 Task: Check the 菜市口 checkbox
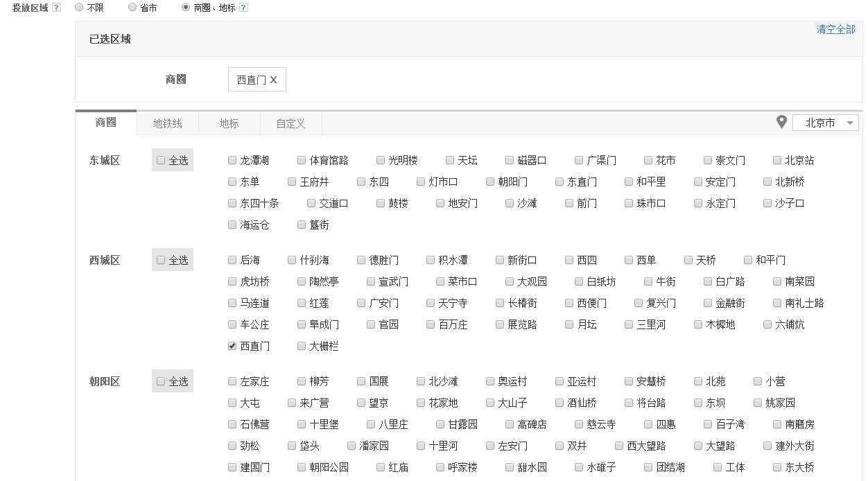tap(440, 281)
